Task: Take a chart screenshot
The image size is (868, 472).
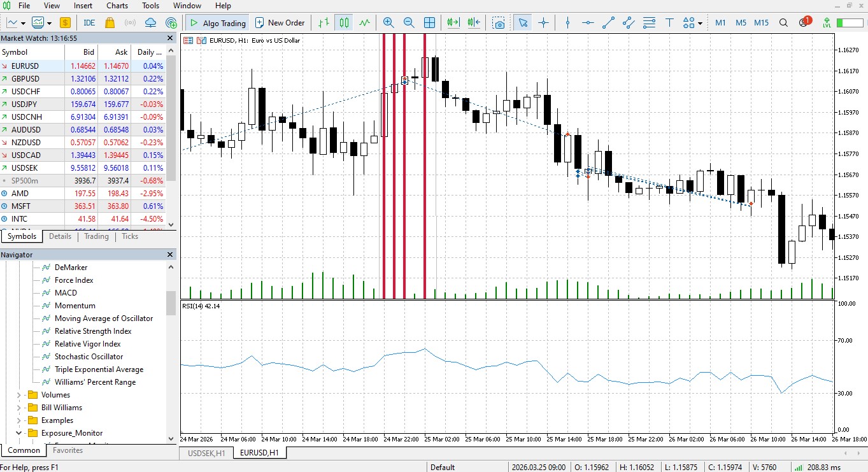Action: coord(499,22)
